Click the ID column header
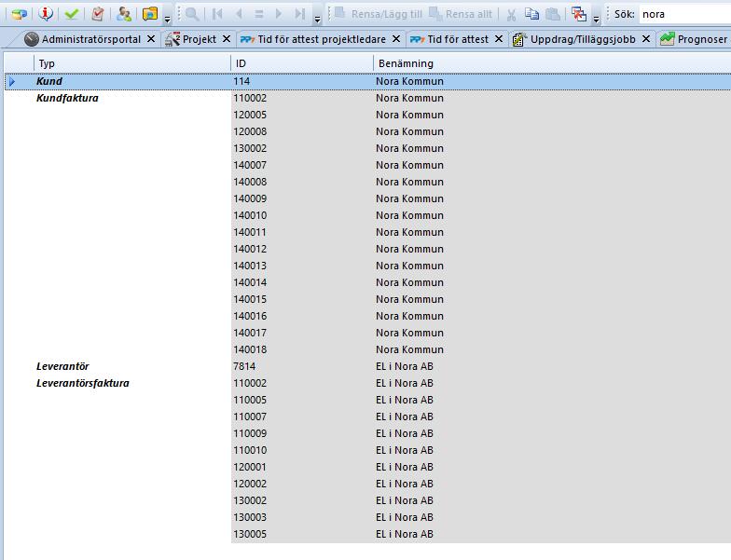The width and height of the screenshot is (731, 560). click(302, 63)
